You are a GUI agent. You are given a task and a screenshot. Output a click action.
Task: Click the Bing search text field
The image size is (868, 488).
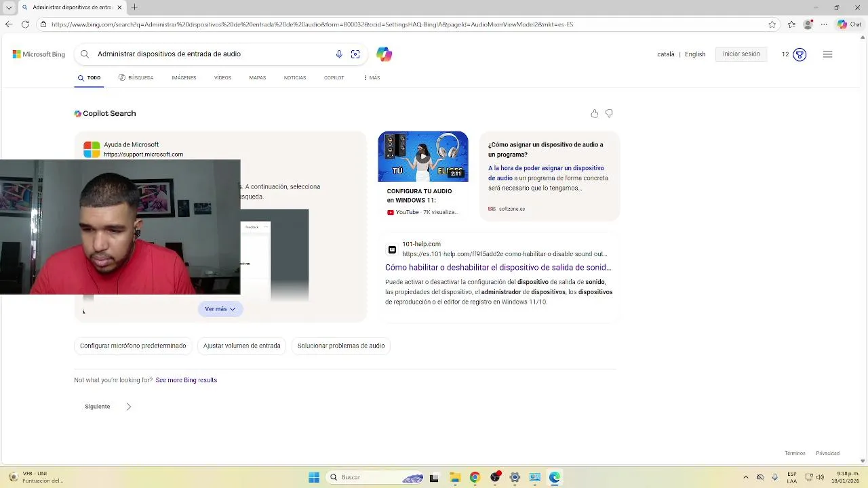click(x=214, y=54)
